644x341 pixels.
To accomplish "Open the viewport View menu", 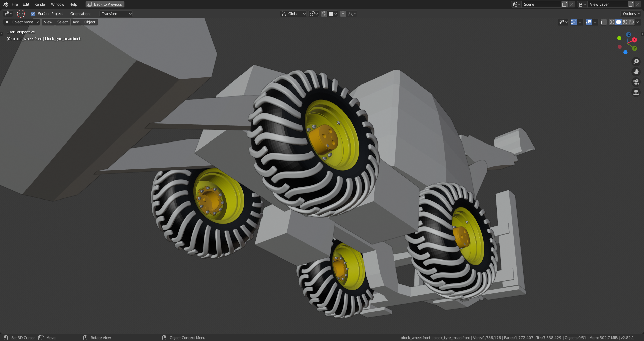I will (x=48, y=22).
